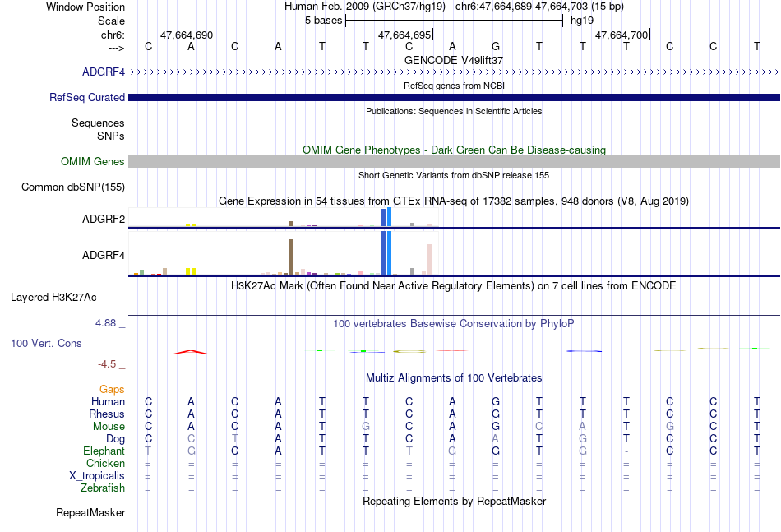
Task: Click the -4.5 PhyloP lower limit value
Action: coord(107,364)
